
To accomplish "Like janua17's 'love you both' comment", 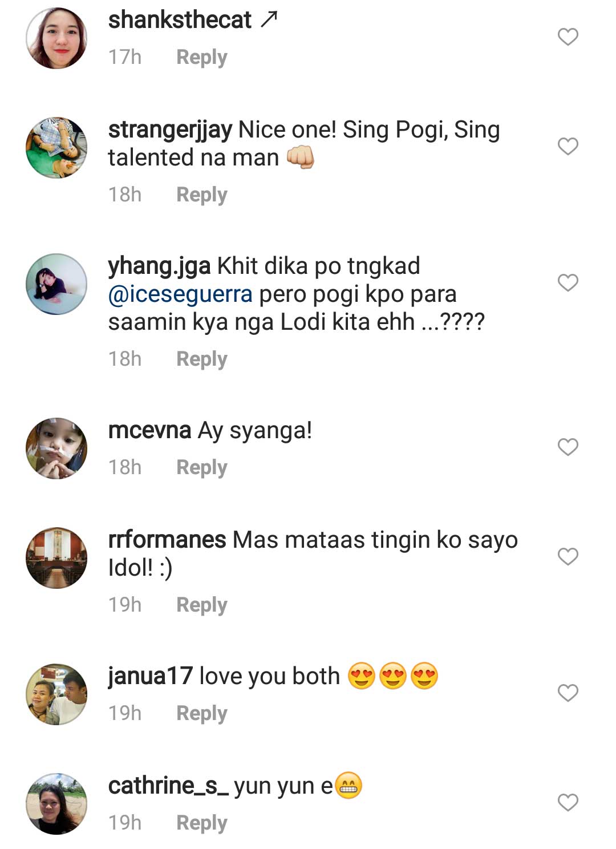I will tap(568, 693).
